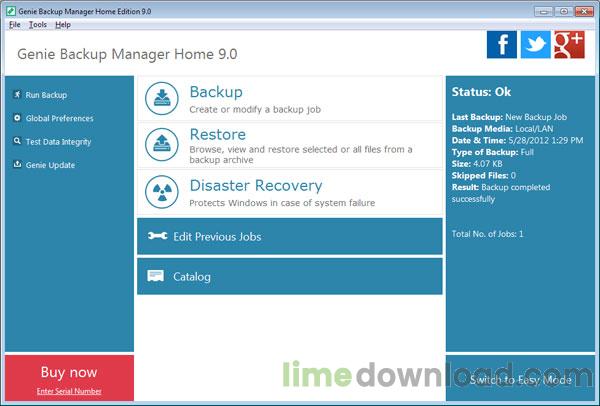Click 'Genie Backup Manager Home 9.0' header title
The image size is (600, 406).
(127, 54)
